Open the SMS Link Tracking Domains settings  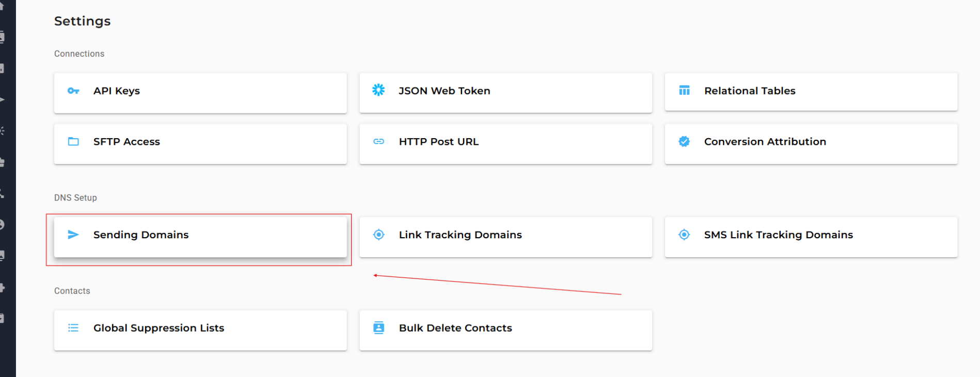click(811, 237)
